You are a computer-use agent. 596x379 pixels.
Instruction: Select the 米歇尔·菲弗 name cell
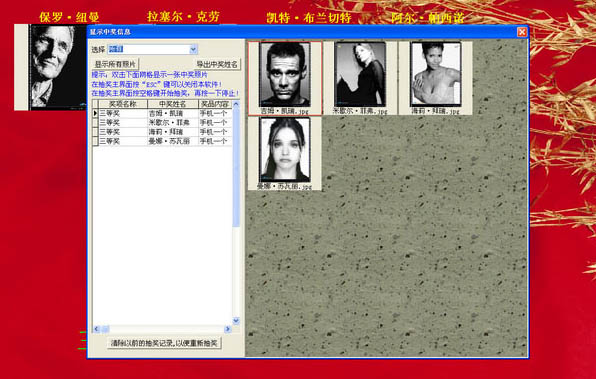click(x=173, y=122)
